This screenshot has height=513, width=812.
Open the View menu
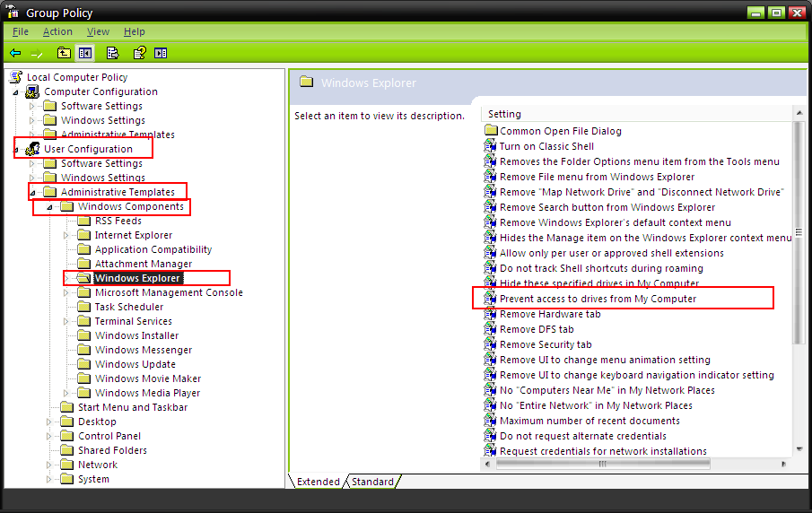click(98, 31)
